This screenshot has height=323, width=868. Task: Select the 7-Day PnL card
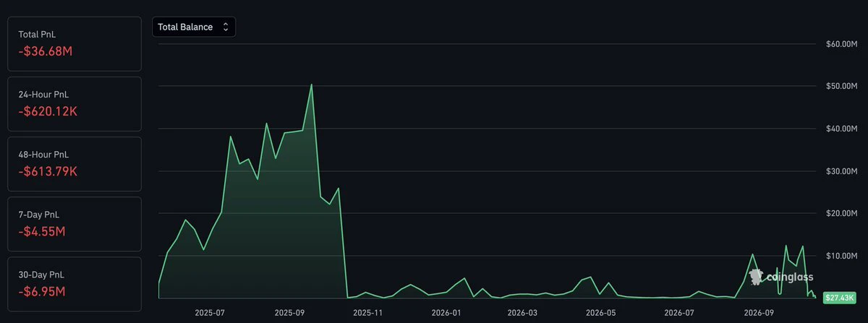[74, 224]
